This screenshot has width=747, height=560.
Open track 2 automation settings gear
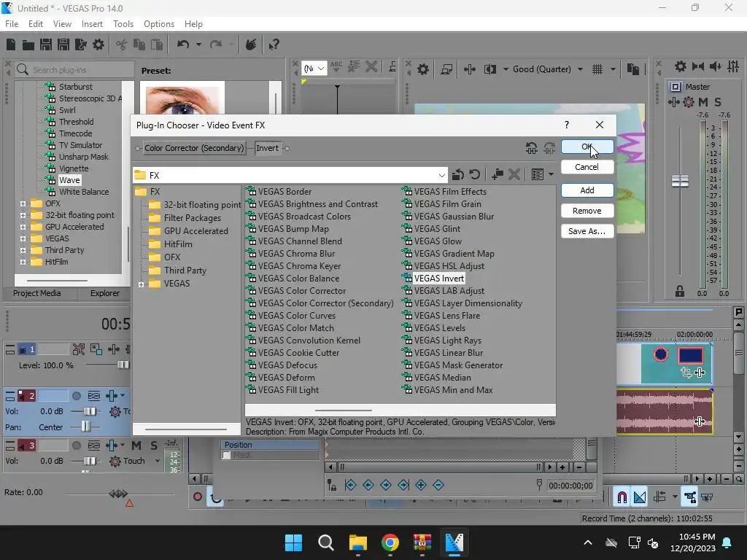coord(115,411)
